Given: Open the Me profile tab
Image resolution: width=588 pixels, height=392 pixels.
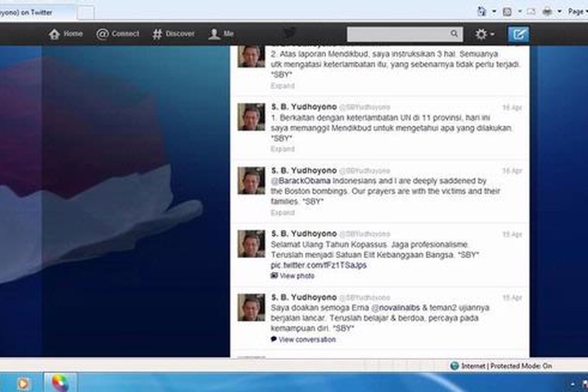Looking at the screenshot, I should click(x=221, y=34).
